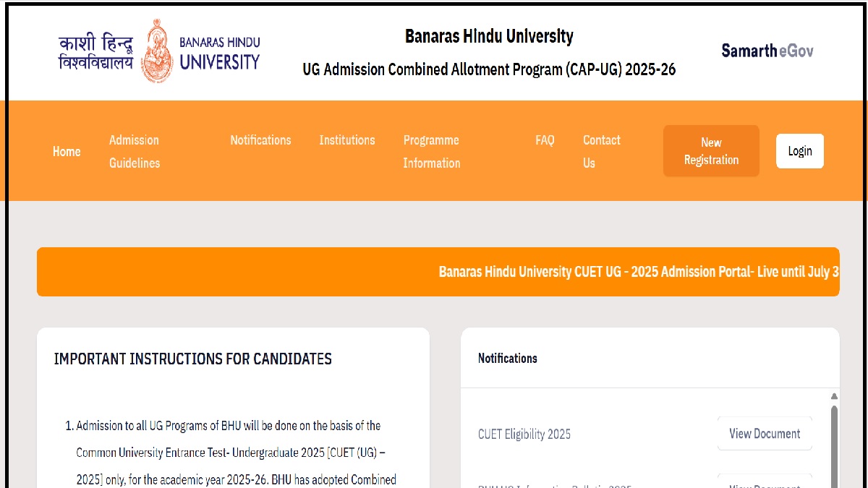Image resolution: width=868 pixels, height=488 pixels.
Task: Open the FAQ page
Action: (x=545, y=140)
